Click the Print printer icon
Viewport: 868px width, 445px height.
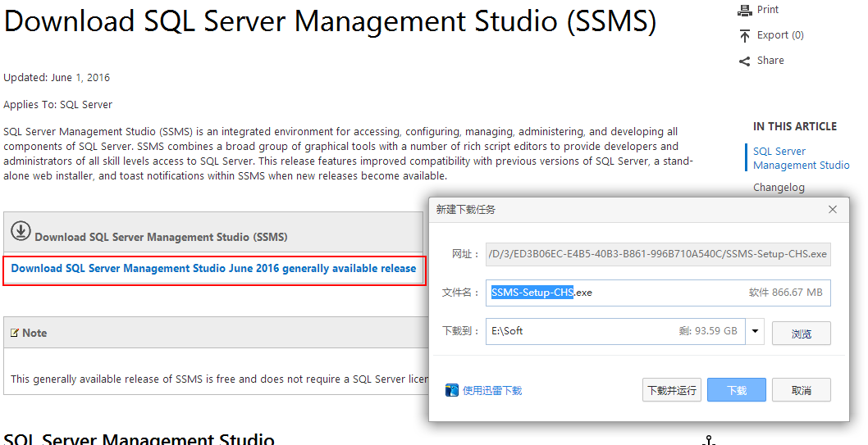pyautogui.click(x=745, y=10)
